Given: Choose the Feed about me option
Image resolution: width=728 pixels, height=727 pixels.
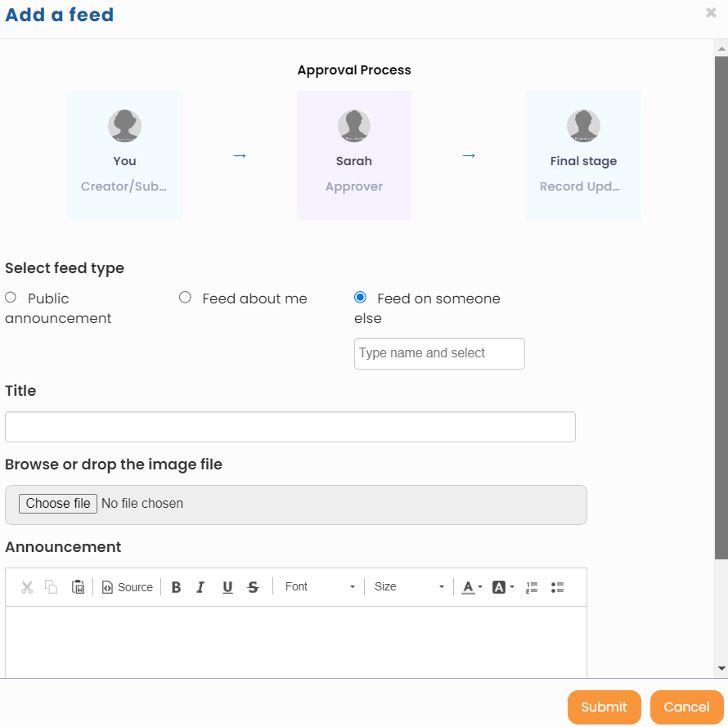Looking at the screenshot, I should pos(185,297).
